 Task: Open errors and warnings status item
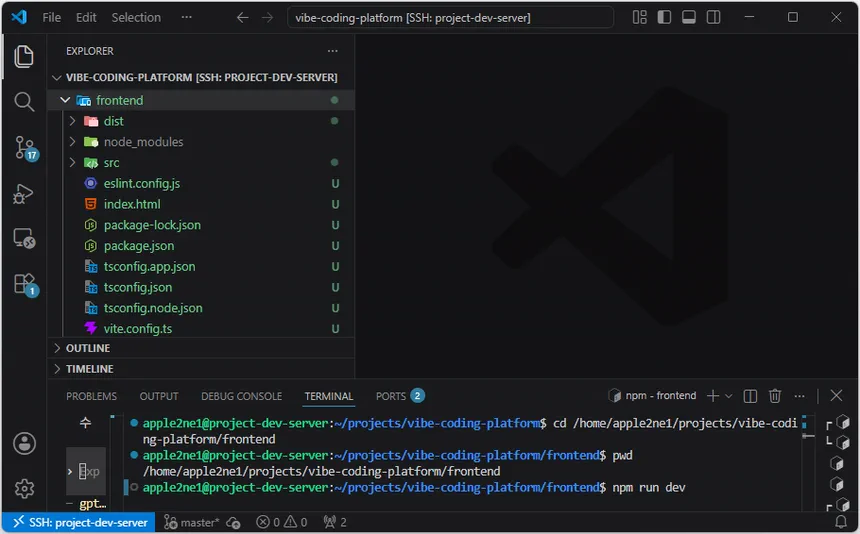tap(282, 522)
